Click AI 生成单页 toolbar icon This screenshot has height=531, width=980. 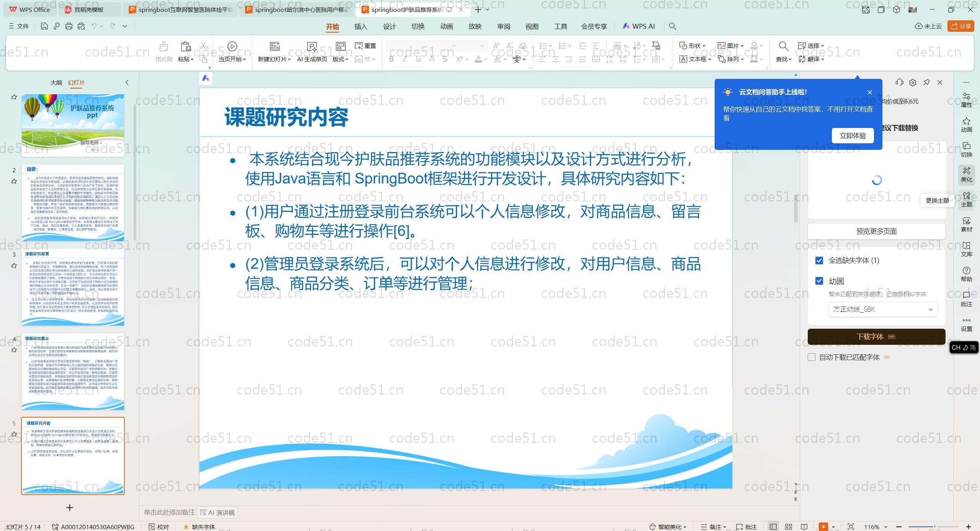point(312,47)
